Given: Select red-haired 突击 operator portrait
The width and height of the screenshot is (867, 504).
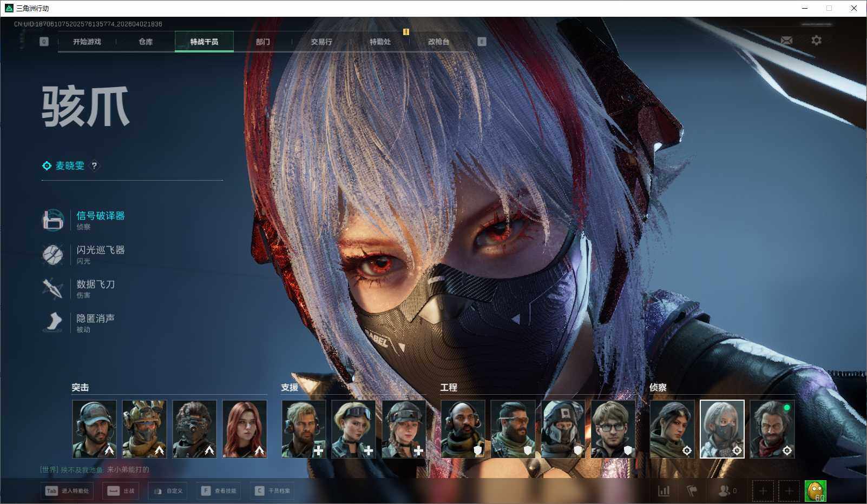Looking at the screenshot, I should (245, 429).
